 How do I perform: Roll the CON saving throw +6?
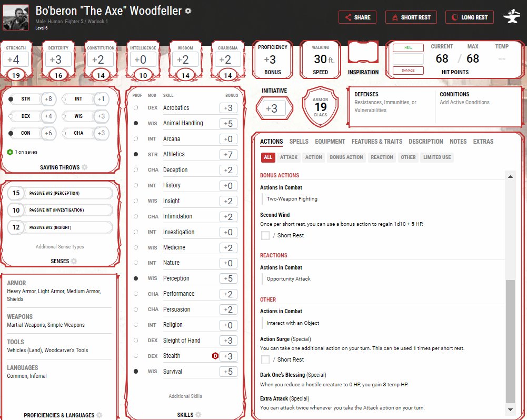pos(48,133)
